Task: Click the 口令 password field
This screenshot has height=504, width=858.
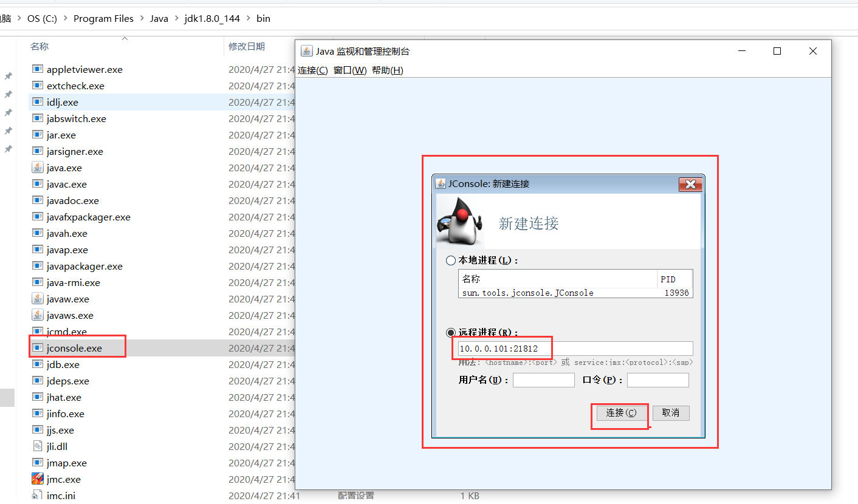Action: (x=658, y=380)
